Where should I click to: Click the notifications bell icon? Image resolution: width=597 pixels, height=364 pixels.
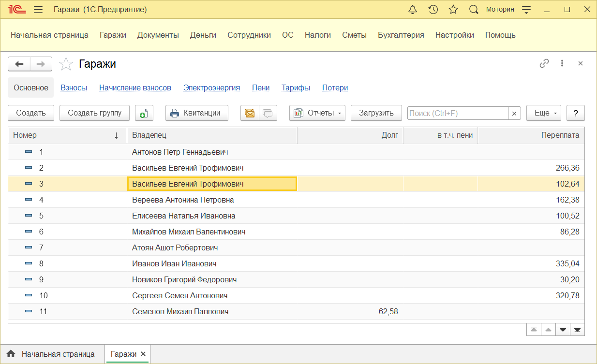(413, 10)
